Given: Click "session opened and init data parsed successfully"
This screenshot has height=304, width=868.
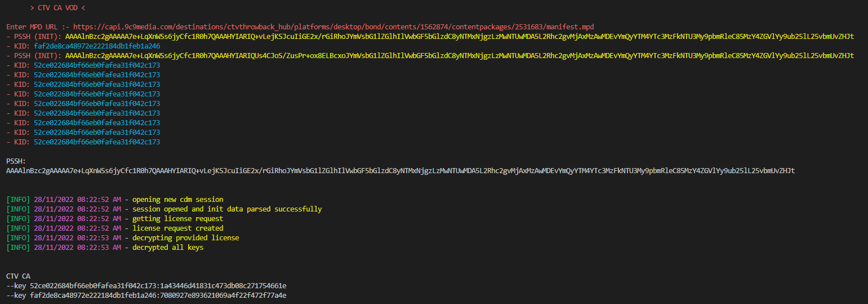Looking at the screenshot, I should [227, 209].
